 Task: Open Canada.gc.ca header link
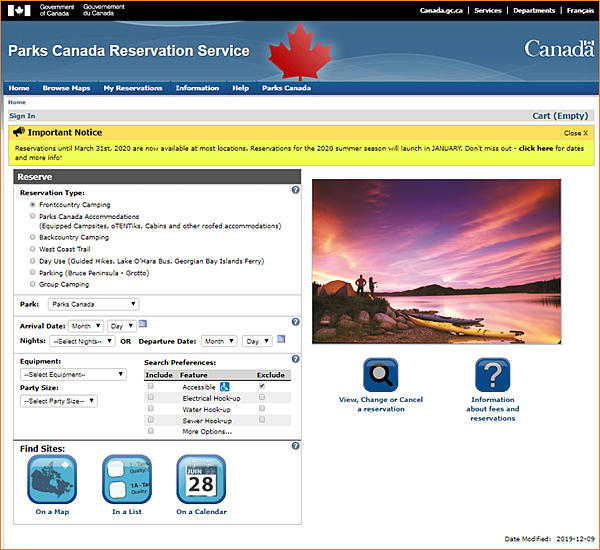point(441,10)
